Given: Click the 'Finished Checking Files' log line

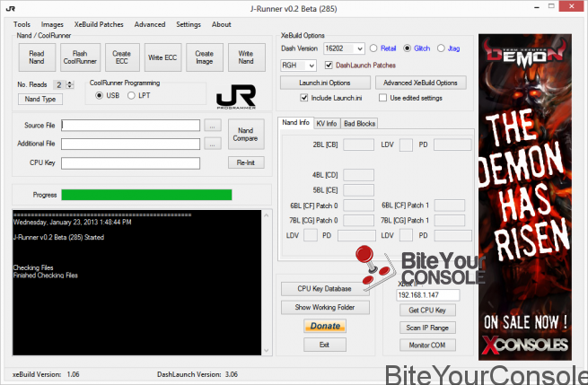Looking at the screenshot, I should [x=46, y=276].
